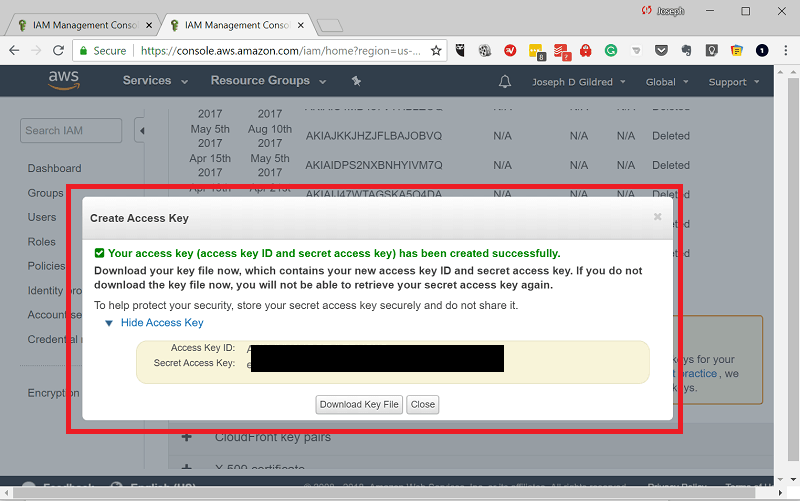Open the black cat mask extension

point(460,50)
